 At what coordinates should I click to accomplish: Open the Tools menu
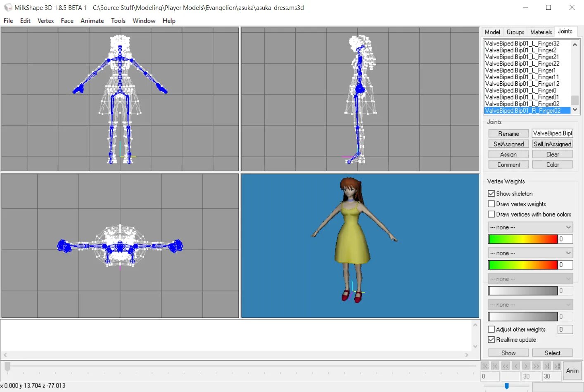coord(118,21)
